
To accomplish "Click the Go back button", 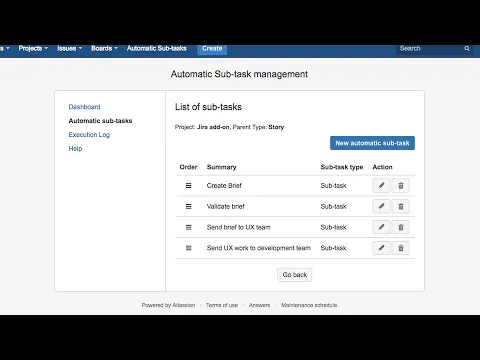I will [x=295, y=275].
